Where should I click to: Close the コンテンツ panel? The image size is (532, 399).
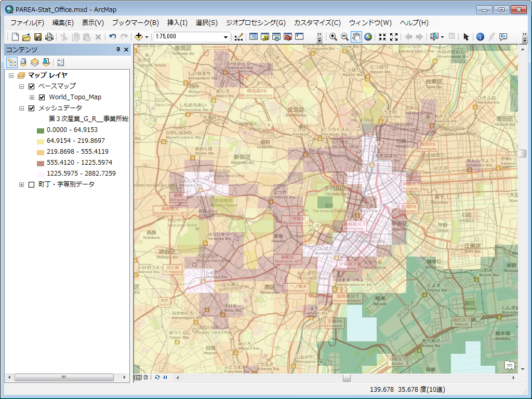[126, 49]
